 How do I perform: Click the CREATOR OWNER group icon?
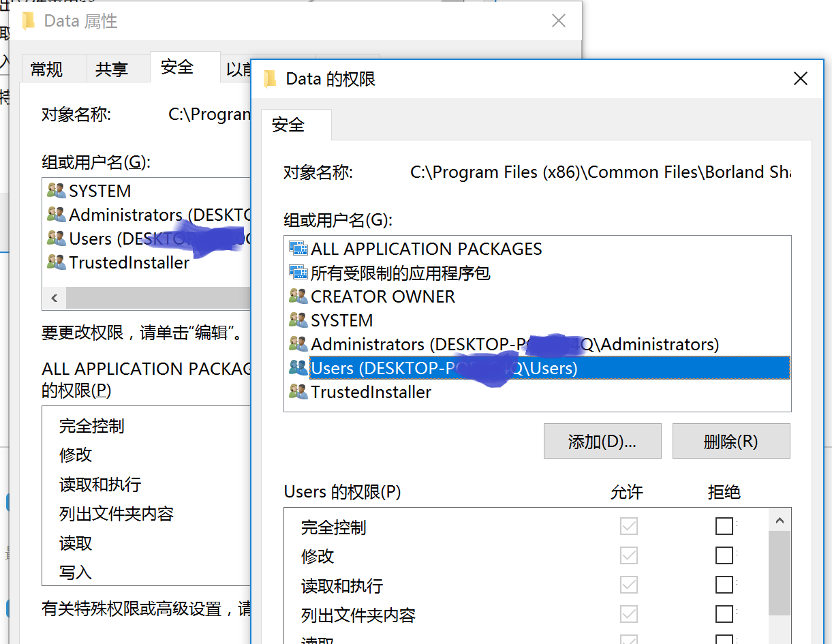point(298,296)
